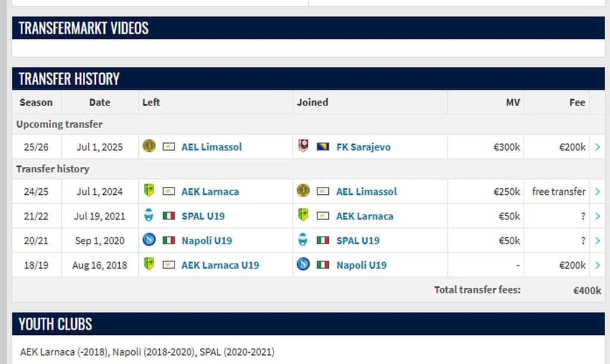Open SPAL U19 link in Left column
610x364 pixels.
(203, 216)
